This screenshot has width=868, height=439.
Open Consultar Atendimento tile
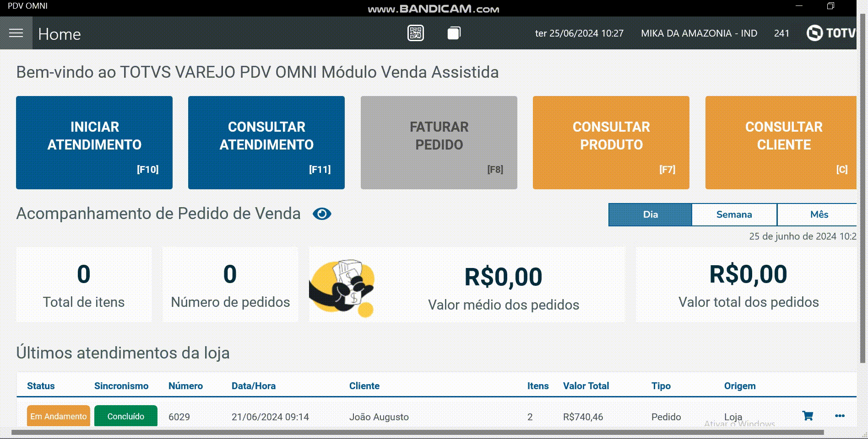(266, 143)
